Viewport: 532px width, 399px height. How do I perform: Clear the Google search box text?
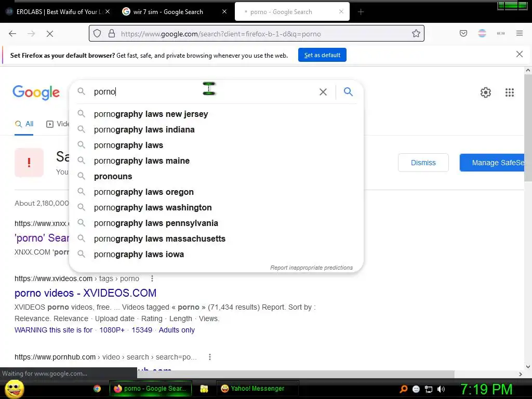[323, 92]
